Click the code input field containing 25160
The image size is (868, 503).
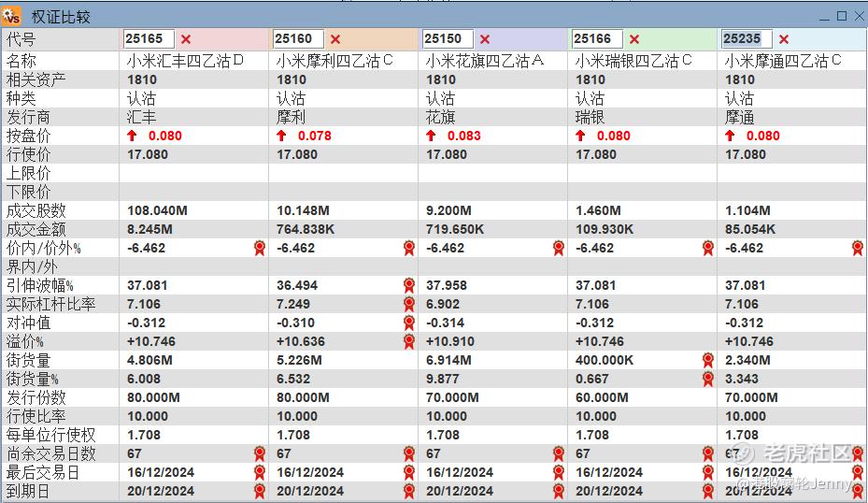pos(298,38)
